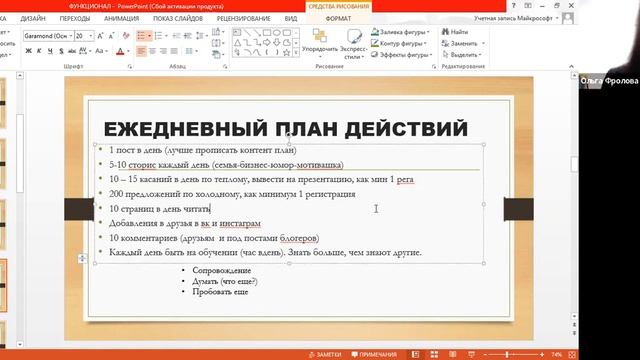Clear all formatting with the eraser icon

(126, 36)
